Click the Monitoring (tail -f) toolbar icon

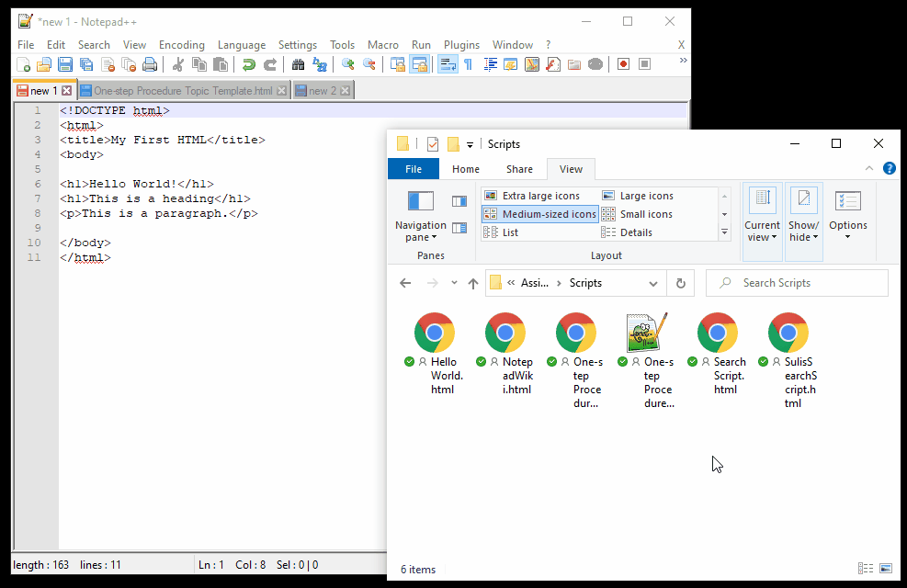coord(595,64)
